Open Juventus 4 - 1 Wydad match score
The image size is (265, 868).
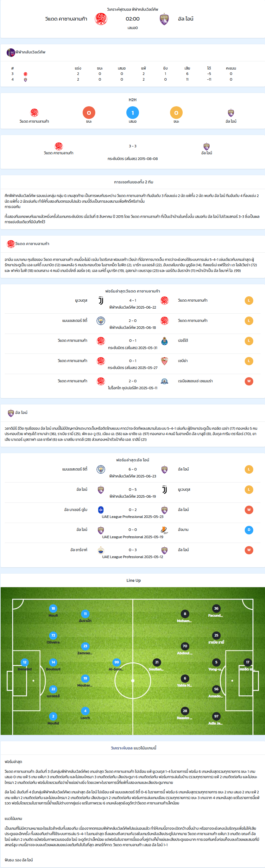pyautogui.click(x=133, y=300)
